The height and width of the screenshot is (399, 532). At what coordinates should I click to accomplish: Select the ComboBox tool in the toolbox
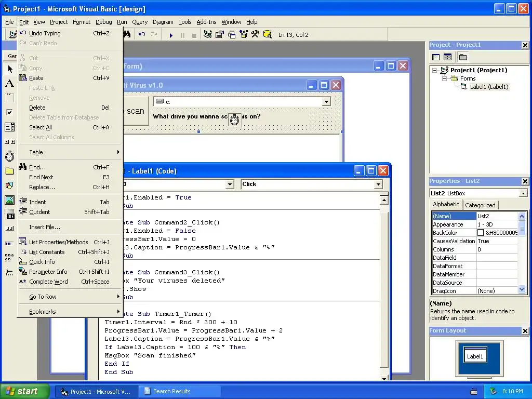tap(10, 127)
